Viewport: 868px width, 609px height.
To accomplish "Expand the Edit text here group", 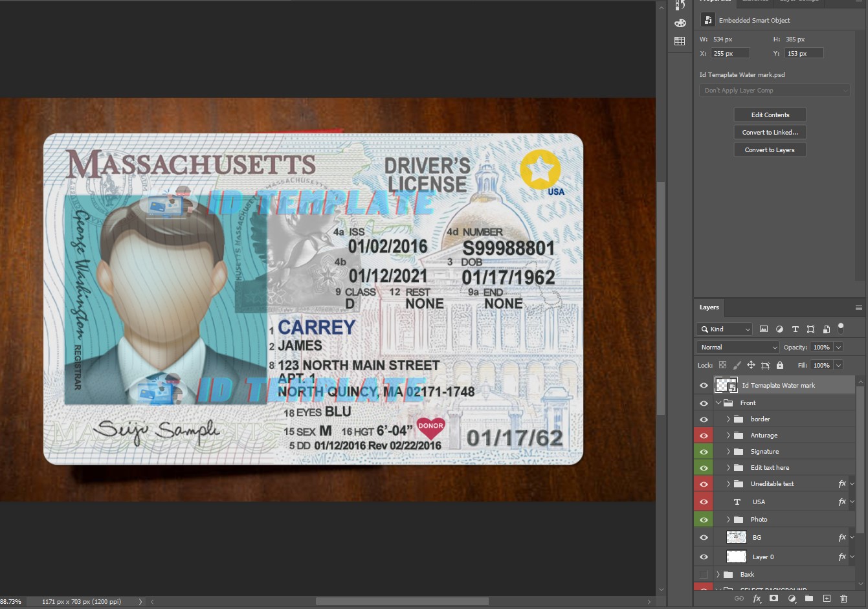I will tap(728, 468).
